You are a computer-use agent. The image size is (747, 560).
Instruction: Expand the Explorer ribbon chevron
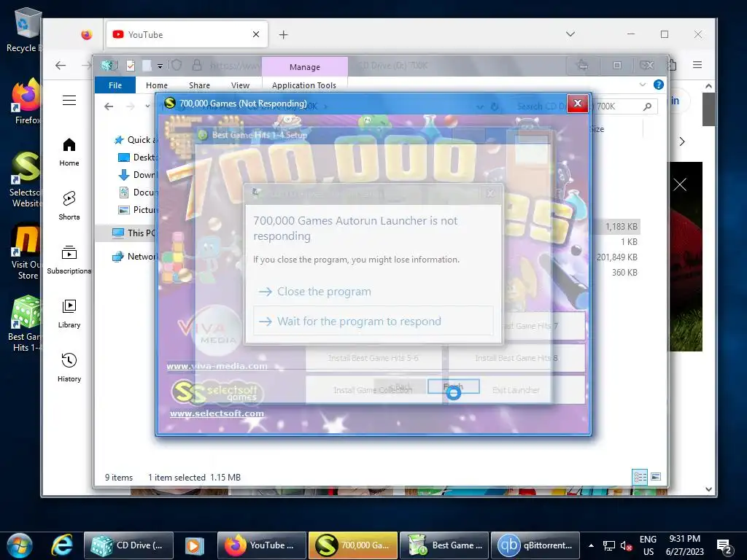tap(643, 85)
